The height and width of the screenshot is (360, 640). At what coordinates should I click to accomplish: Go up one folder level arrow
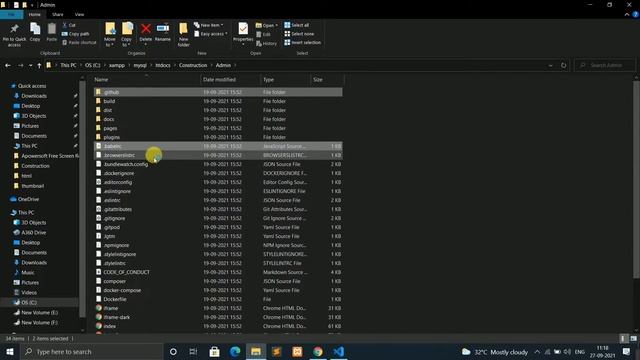[39, 65]
